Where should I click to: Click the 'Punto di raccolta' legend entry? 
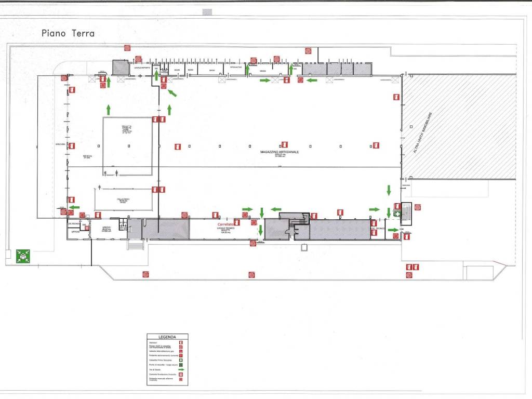pyautogui.click(x=163, y=365)
